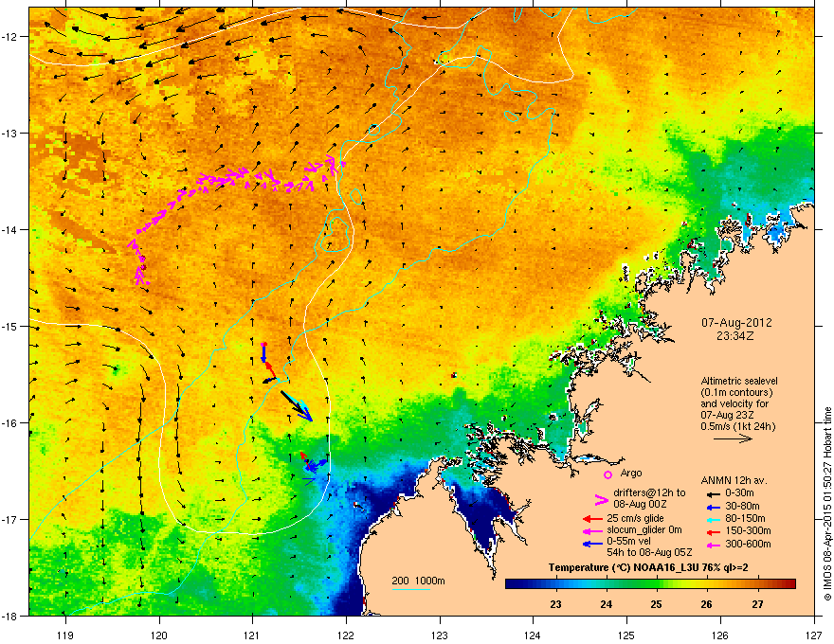
Task: Click the longitude axis label 123
Action: (440, 635)
